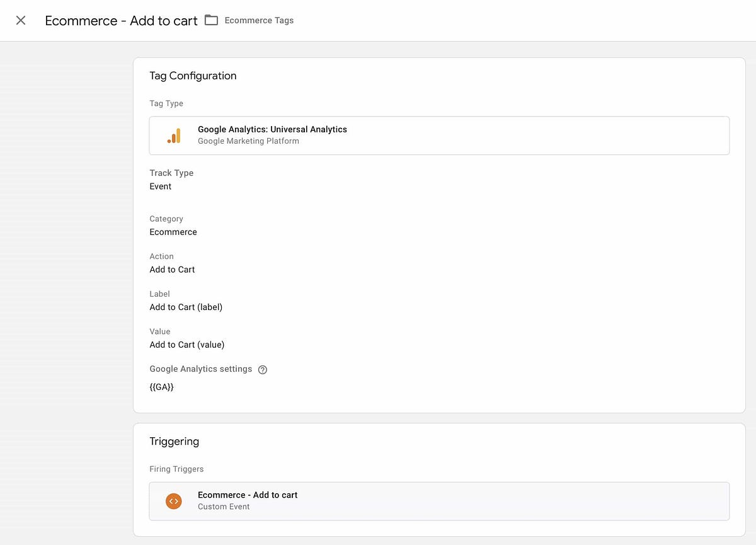Viewport: 756px width, 545px height.
Task: Click the Tag Type label
Action: click(166, 103)
